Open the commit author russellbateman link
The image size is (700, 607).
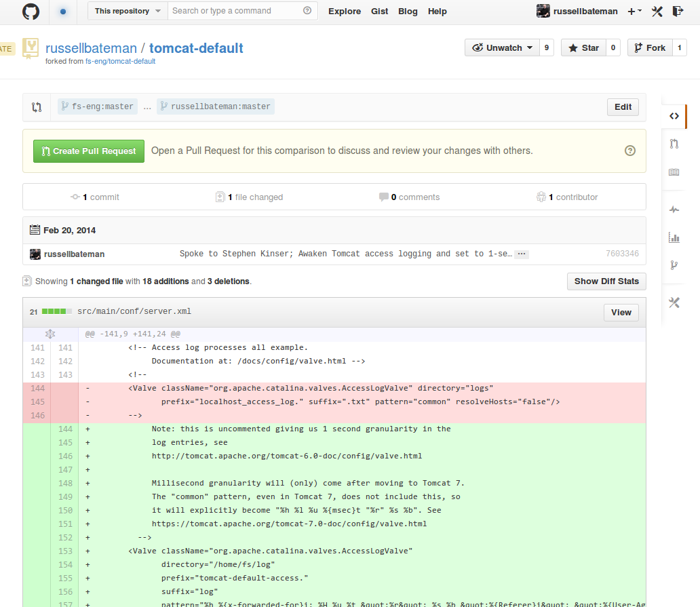pyautogui.click(x=74, y=254)
